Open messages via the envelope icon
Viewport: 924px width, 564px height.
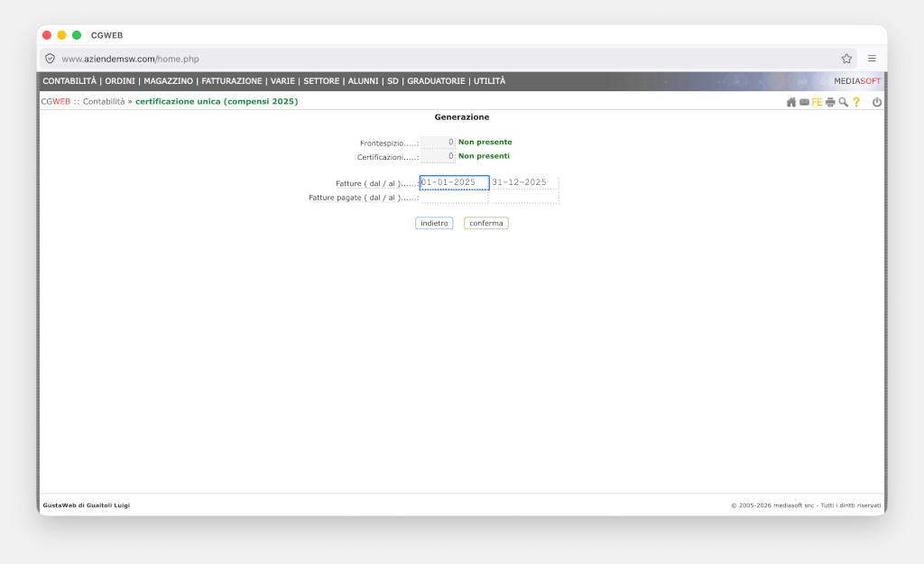804,102
